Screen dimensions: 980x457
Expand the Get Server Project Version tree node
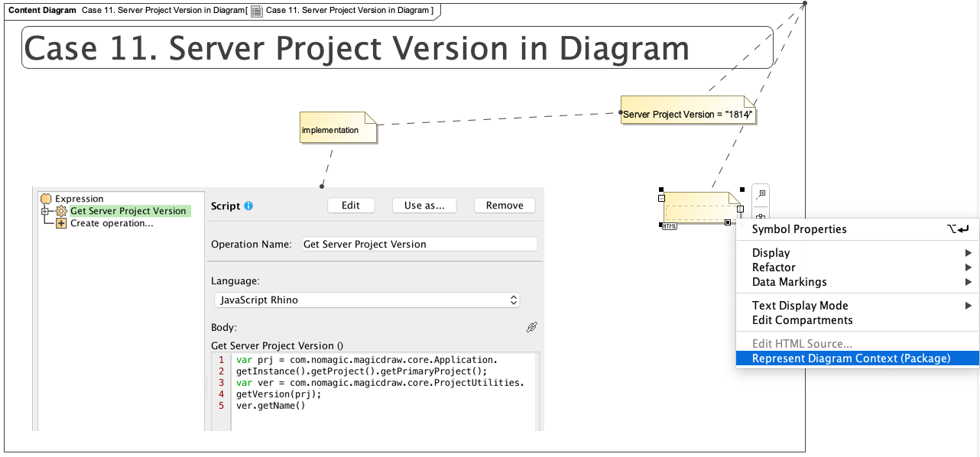[x=45, y=211]
